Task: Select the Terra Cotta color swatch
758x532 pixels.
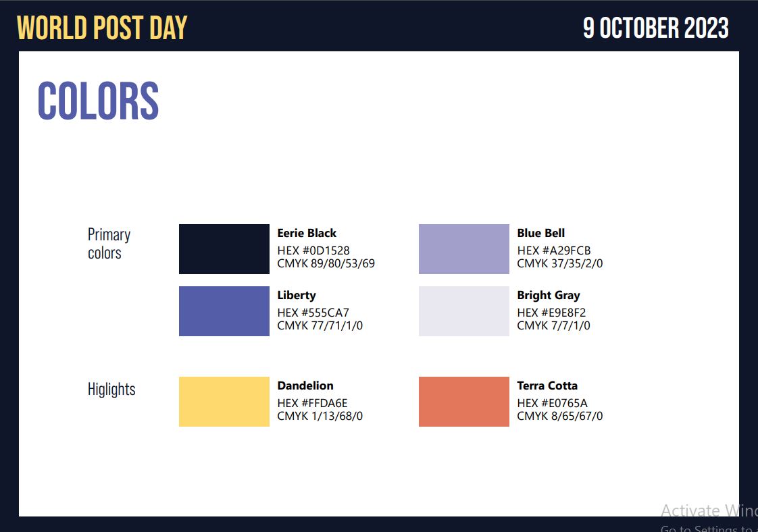Action: pos(463,402)
